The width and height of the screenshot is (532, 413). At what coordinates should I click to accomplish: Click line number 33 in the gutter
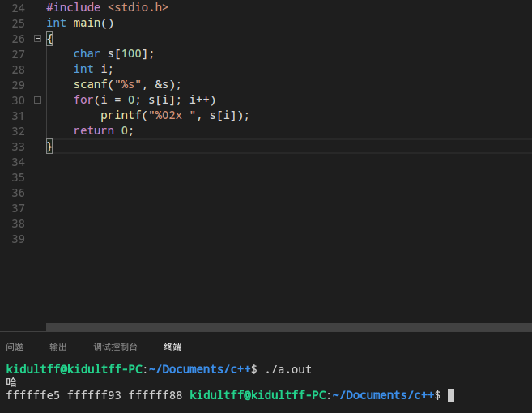click(x=19, y=147)
